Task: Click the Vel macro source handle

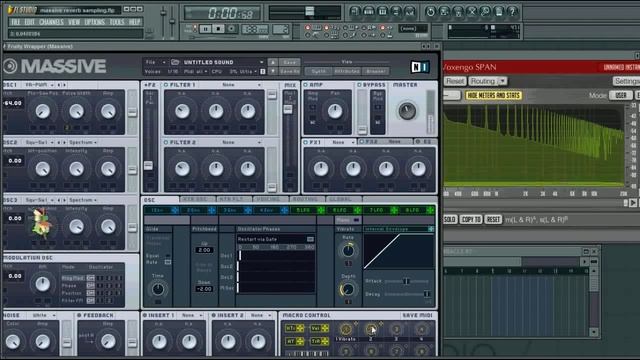Action: click(x=325, y=328)
